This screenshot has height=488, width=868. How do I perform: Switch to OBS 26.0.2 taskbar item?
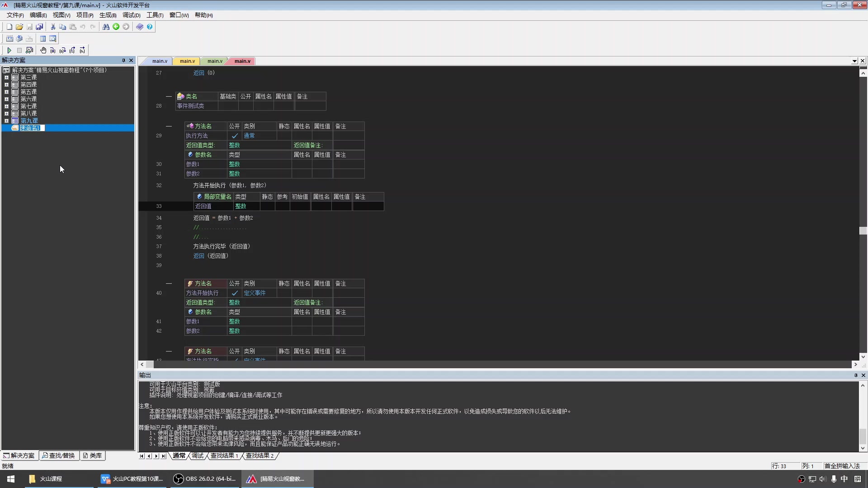tap(206, 479)
